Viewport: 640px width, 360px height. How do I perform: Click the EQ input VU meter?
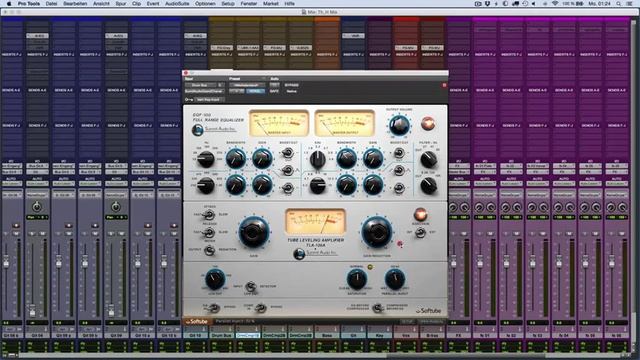point(279,123)
